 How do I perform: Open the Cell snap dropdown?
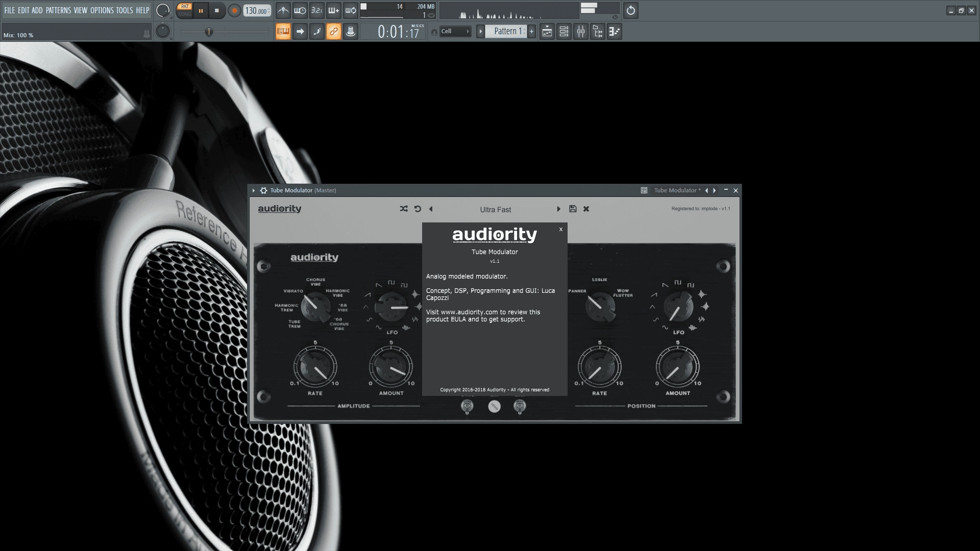tap(455, 32)
